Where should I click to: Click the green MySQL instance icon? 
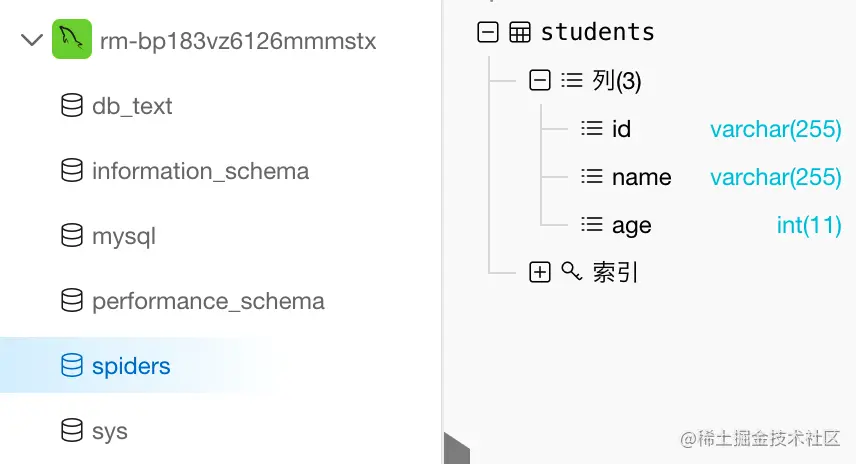tap(72, 41)
